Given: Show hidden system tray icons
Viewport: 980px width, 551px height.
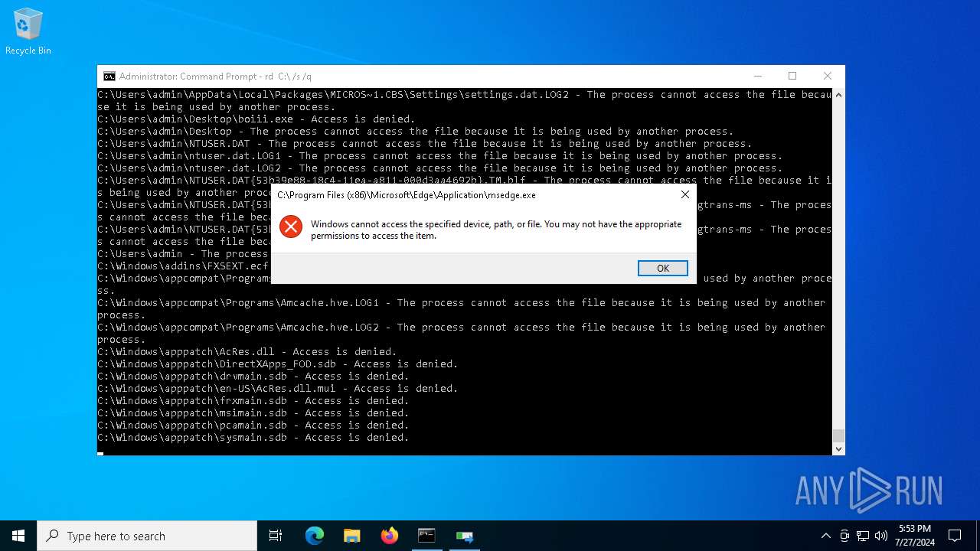Looking at the screenshot, I should 825,536.
